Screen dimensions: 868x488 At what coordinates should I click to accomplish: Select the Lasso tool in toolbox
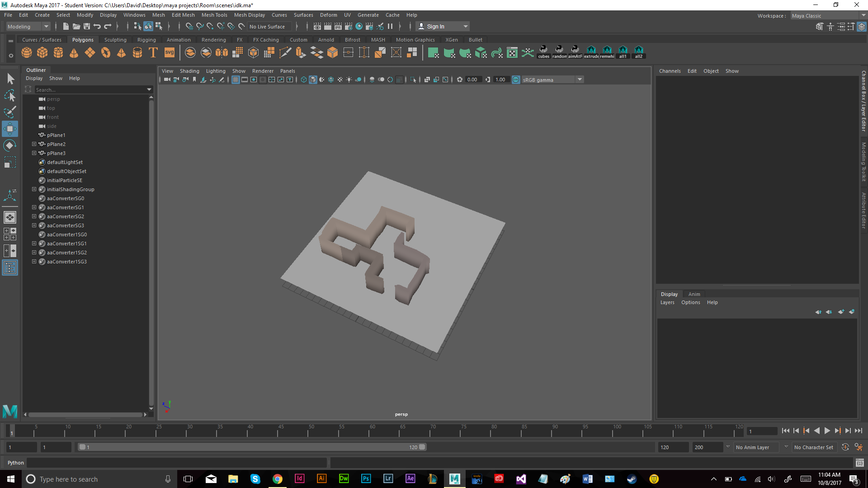point(10,95)
